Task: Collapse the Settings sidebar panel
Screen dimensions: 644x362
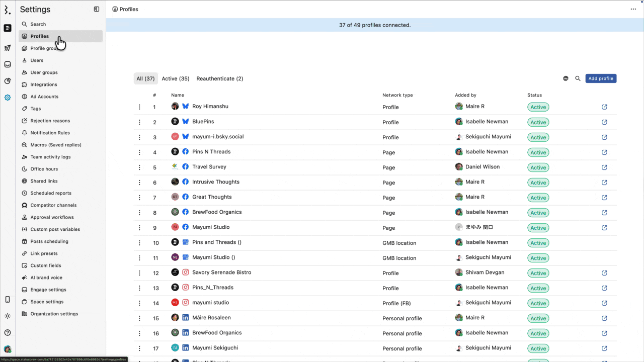Action: (x=97, y=9)
